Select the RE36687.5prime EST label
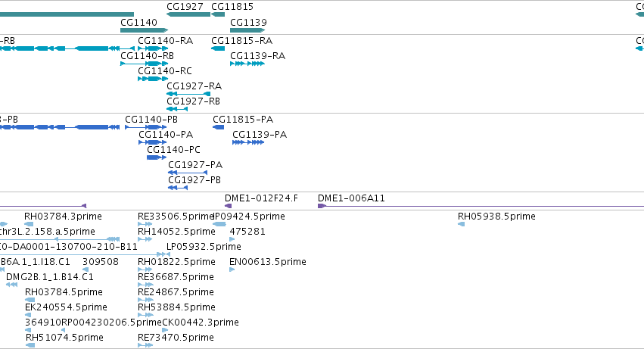The image size is (644, 349). pos(176,278)
